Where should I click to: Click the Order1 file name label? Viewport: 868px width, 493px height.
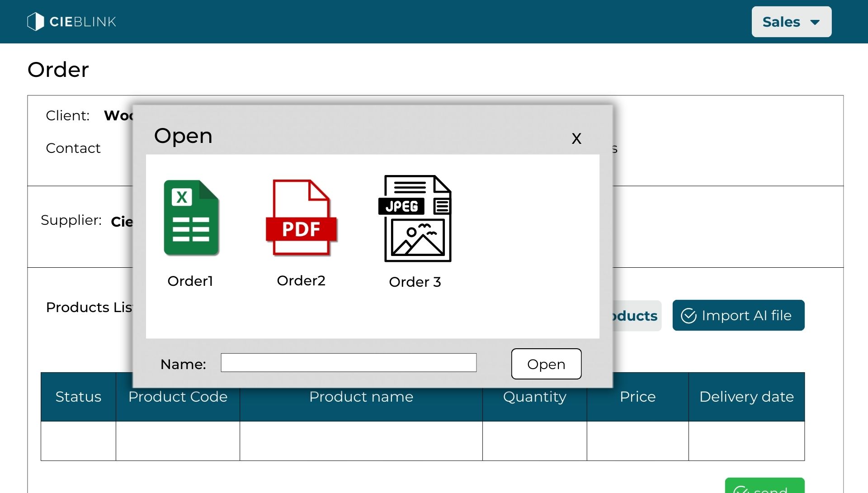coord(190,281)
